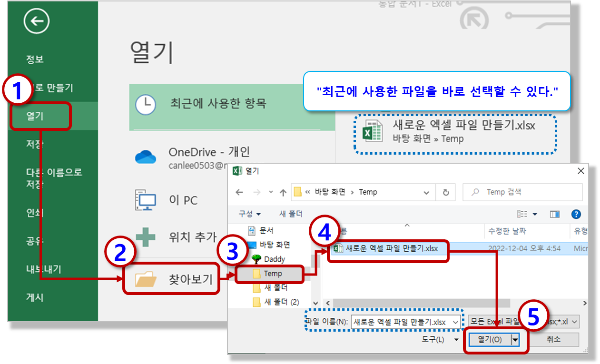
Task: Click the Excel file icon in recent list
Action: coord(372,131)
